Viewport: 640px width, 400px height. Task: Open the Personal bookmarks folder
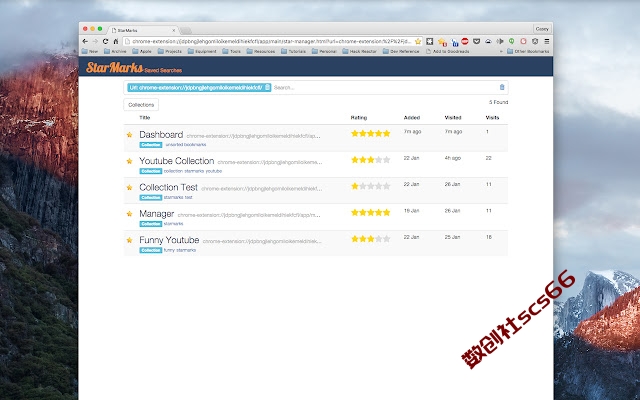(324, 51)
